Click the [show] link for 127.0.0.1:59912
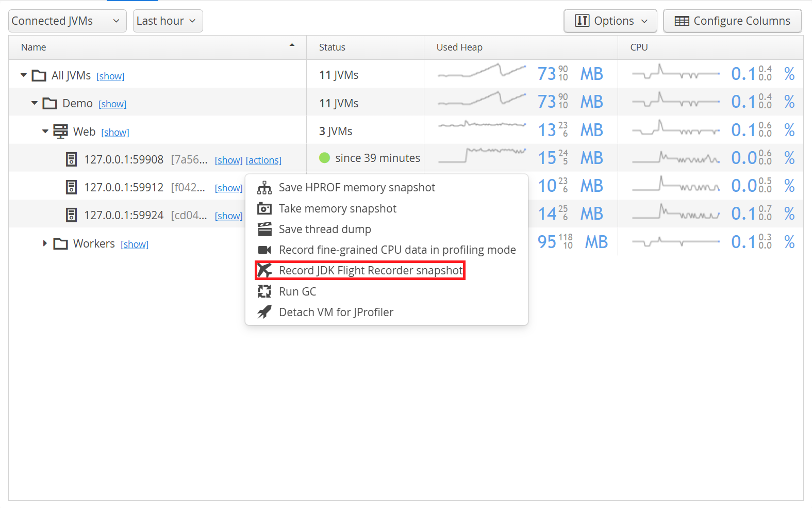 pyautogui.click(x=229, y=188)
